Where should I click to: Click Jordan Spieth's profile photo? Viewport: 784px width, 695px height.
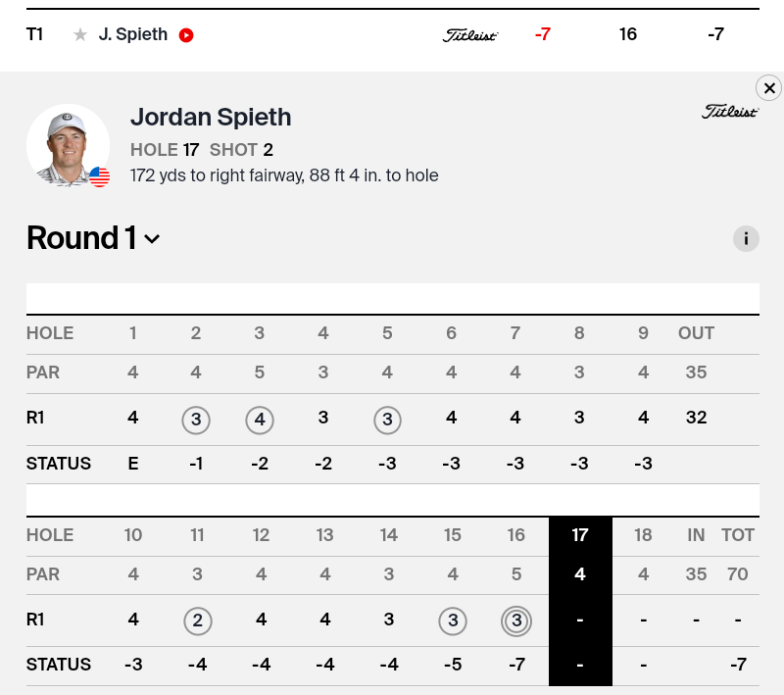coord(68,145)
